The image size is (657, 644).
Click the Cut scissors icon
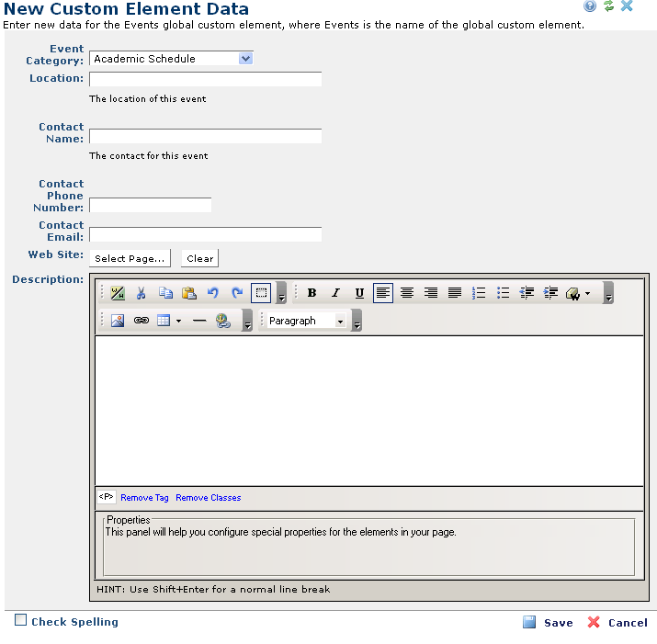tap(142, 293)
